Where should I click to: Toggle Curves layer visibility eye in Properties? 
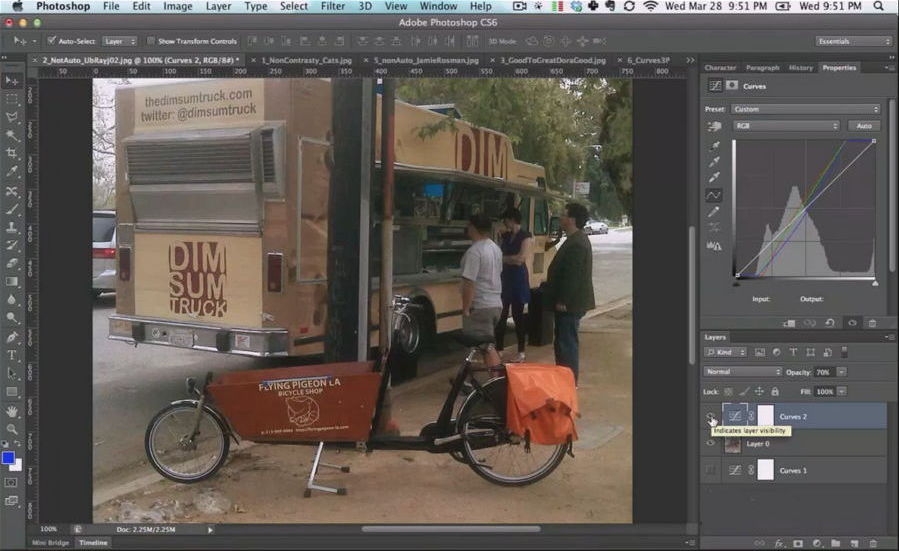coord(852,323)
